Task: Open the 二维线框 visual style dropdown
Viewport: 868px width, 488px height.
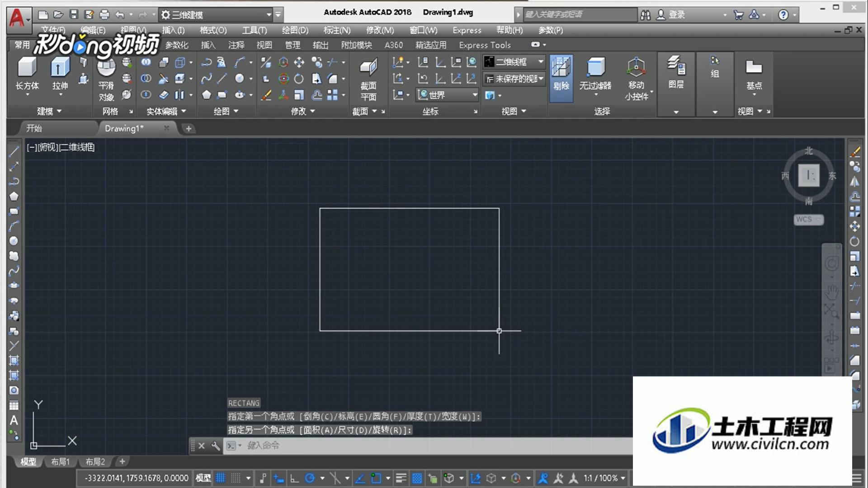Action: pyautogui.click(x=514, y=62)
